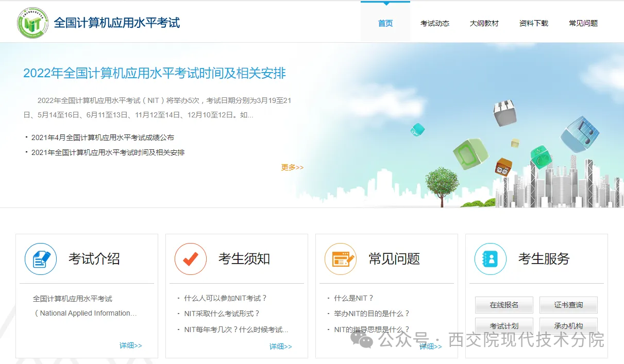Open 什么人可以参加NIT考试 question
The height and width of the screenshot is (364, 624).
click(x=225, y=298)
